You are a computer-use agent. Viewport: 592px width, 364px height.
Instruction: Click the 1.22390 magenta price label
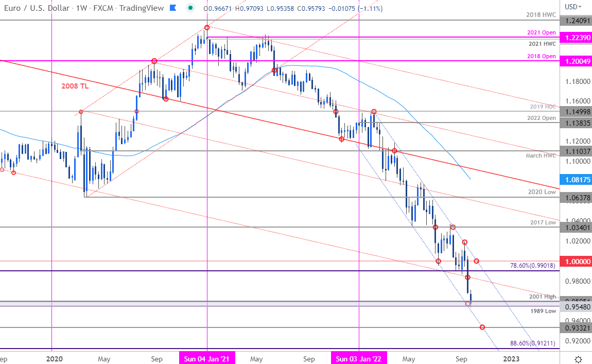[x=576, y=38]
